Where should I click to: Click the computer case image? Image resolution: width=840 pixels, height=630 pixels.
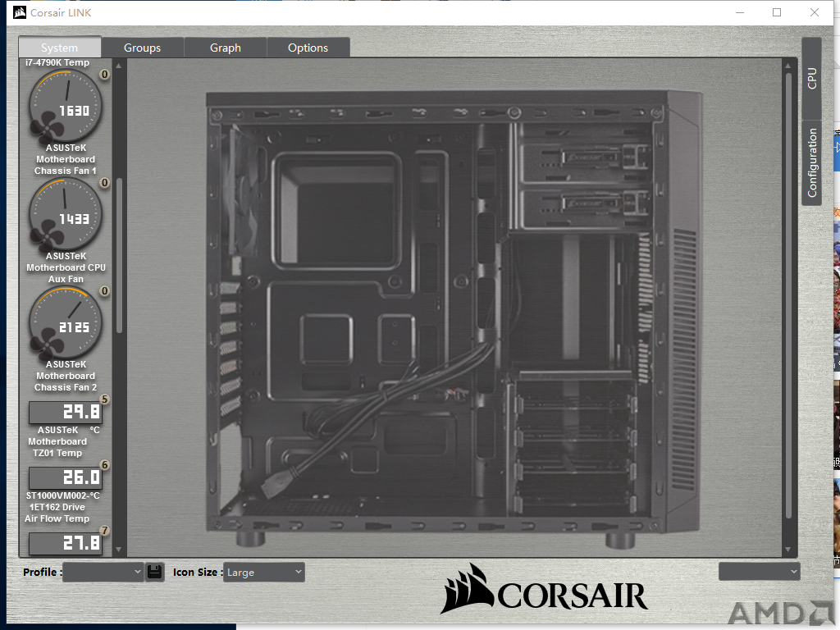[x=454, y=319]
